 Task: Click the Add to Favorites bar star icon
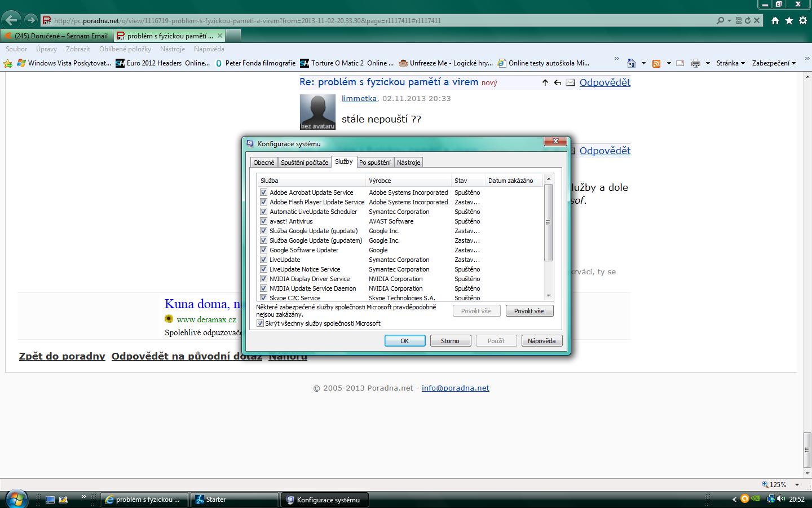click(x=8, y=63)
